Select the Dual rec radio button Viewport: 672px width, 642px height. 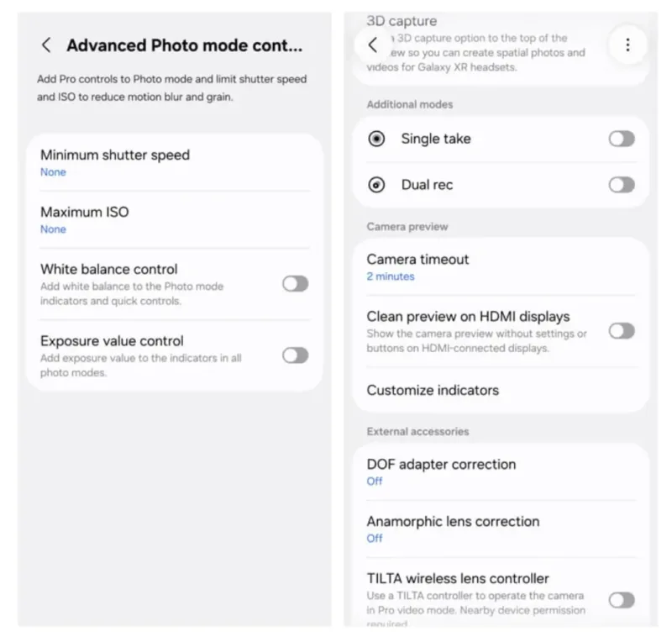tap(375, 184)
